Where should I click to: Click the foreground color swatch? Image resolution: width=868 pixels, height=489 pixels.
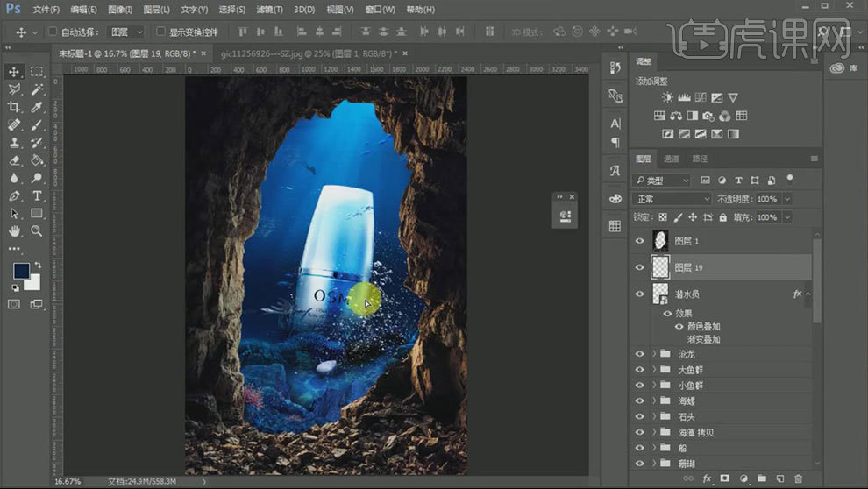click(x=20, y=271)
